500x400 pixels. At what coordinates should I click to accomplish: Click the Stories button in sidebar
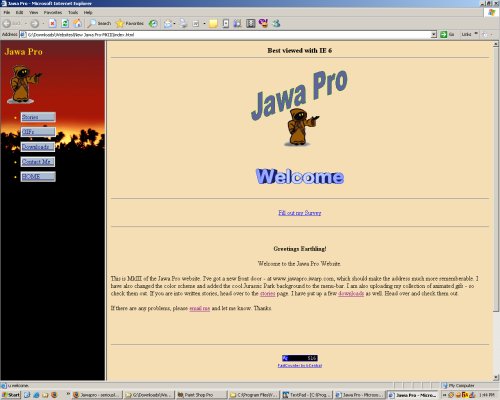38,117
